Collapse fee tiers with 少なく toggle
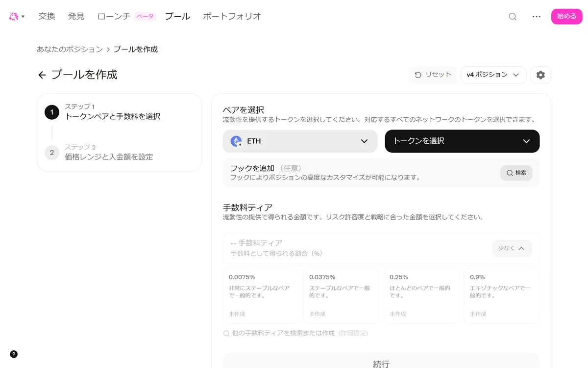Screen dimensions: 588x368 pos(512,248)
